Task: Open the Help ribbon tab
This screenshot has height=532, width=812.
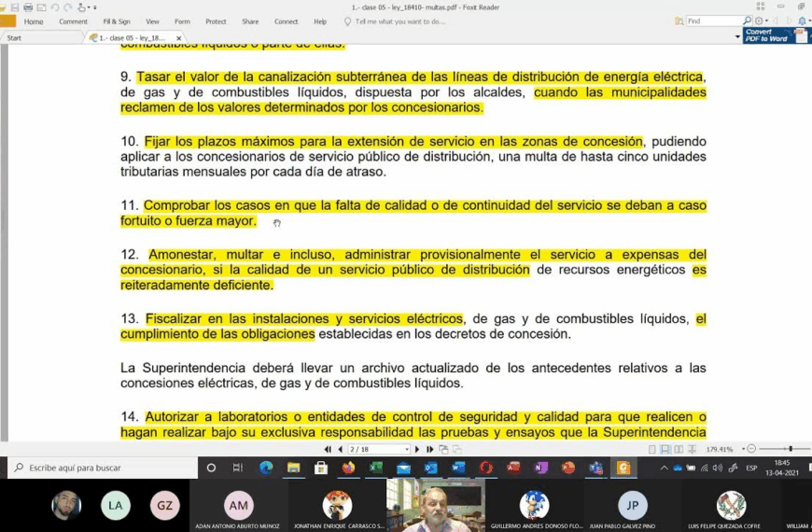Action: pos(320,21)
